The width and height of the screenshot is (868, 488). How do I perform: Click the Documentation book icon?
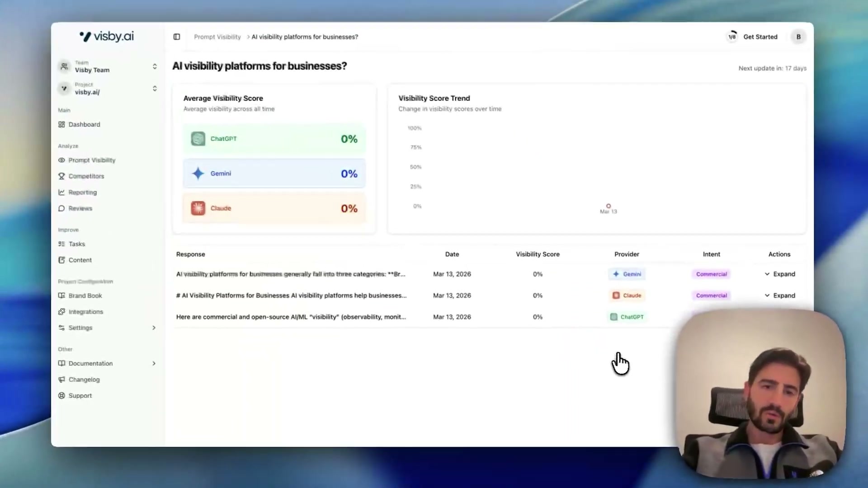[x=61, y=363]
